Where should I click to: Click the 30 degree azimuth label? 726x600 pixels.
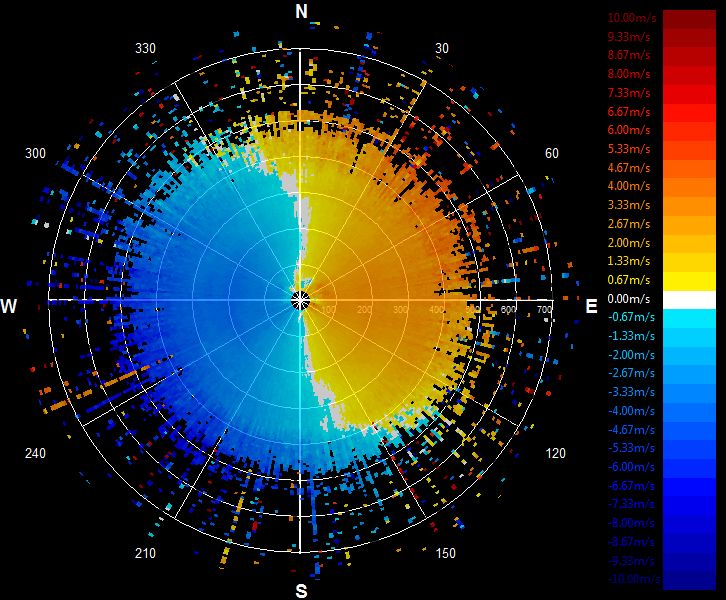(442, 48)
